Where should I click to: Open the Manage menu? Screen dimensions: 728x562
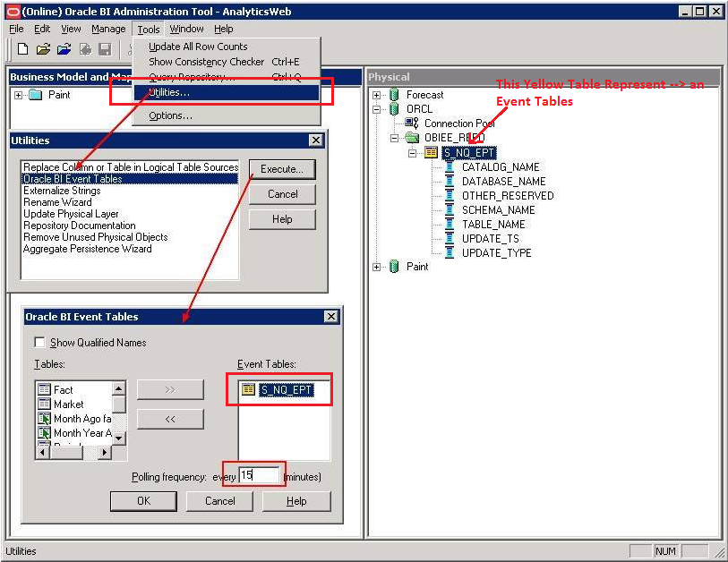click(108, 29)
